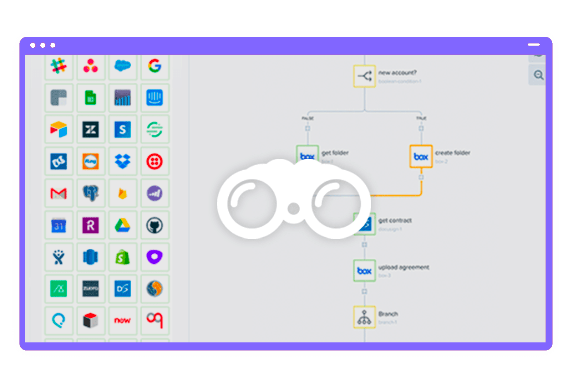This screenshot has height=372, width=588.
Task: Pick the blue S connector tile
Action: click(123, 130)
